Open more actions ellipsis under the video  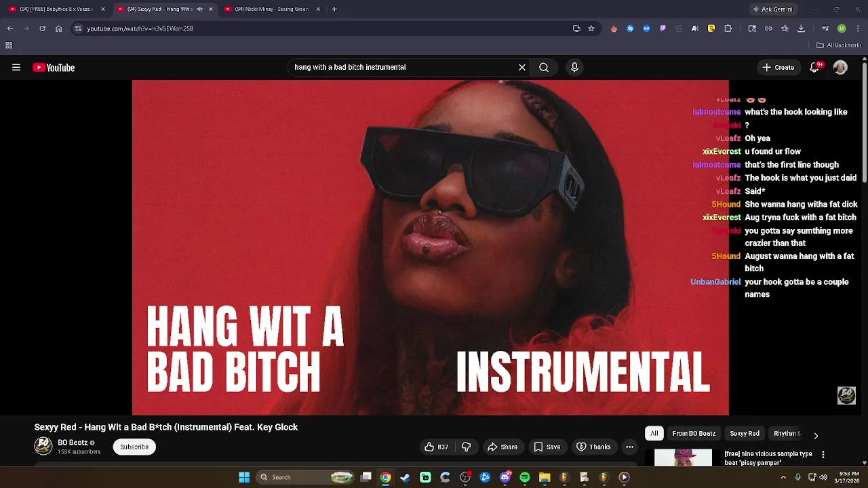click(x=629, y=447)
